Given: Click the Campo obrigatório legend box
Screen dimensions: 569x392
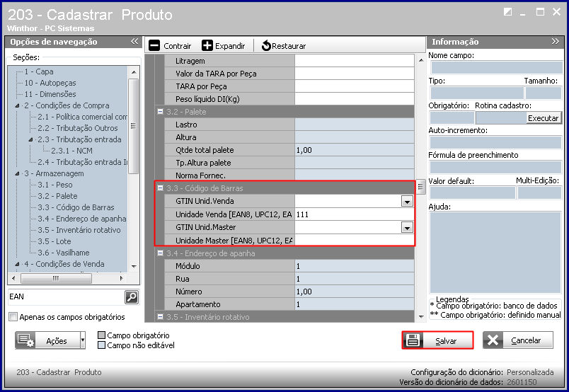Looking at the screenshot, I should [x=102, y=335].
